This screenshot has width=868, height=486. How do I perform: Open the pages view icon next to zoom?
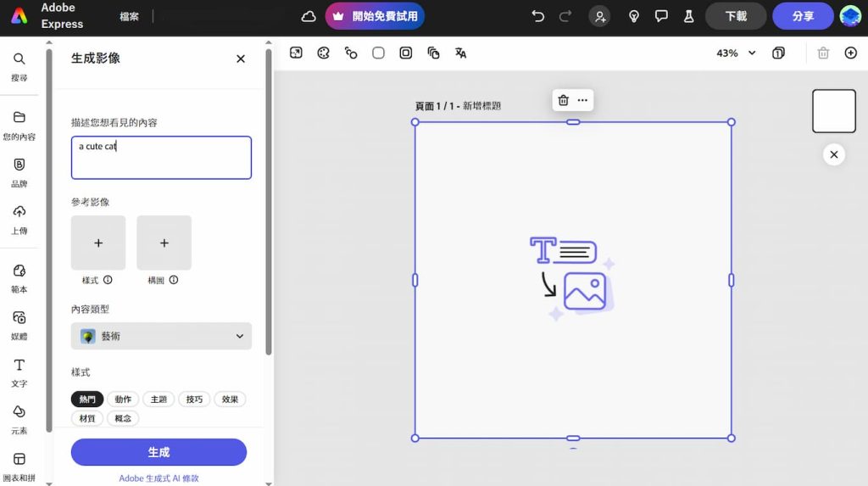click(778, 53)
